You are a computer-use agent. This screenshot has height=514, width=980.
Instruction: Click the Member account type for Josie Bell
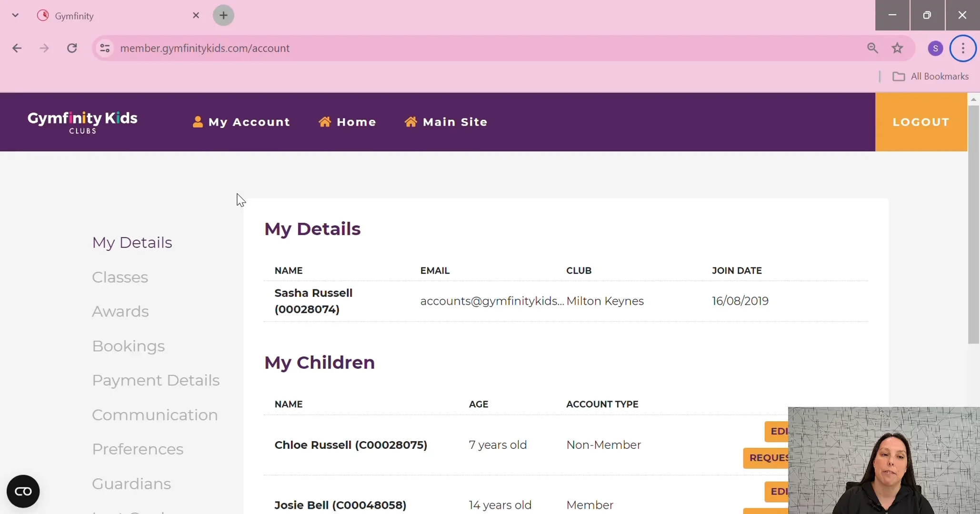click(590, 505)
